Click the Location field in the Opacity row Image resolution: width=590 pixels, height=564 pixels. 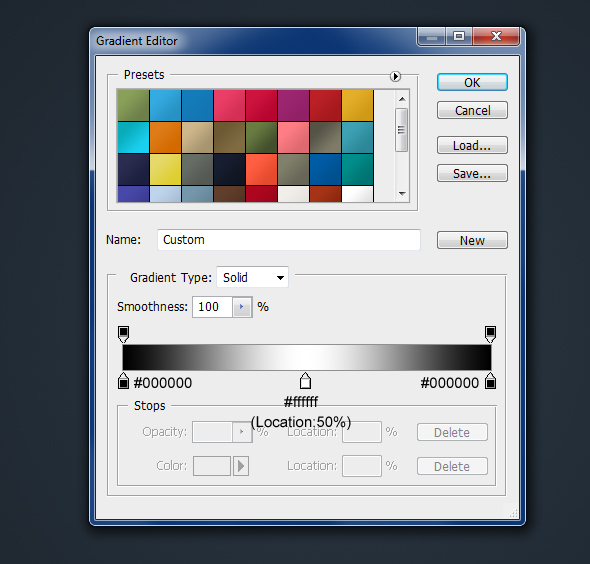click(x=362, y=432)
